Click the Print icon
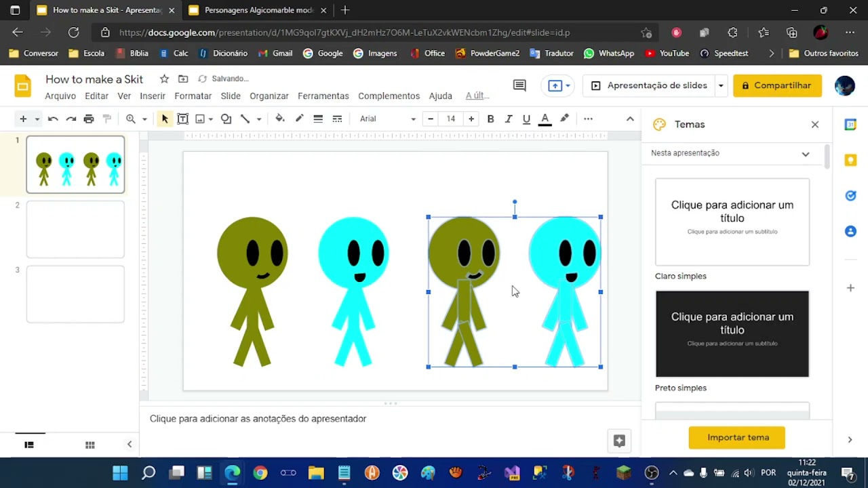868x488 pixels. pos(88,119)
